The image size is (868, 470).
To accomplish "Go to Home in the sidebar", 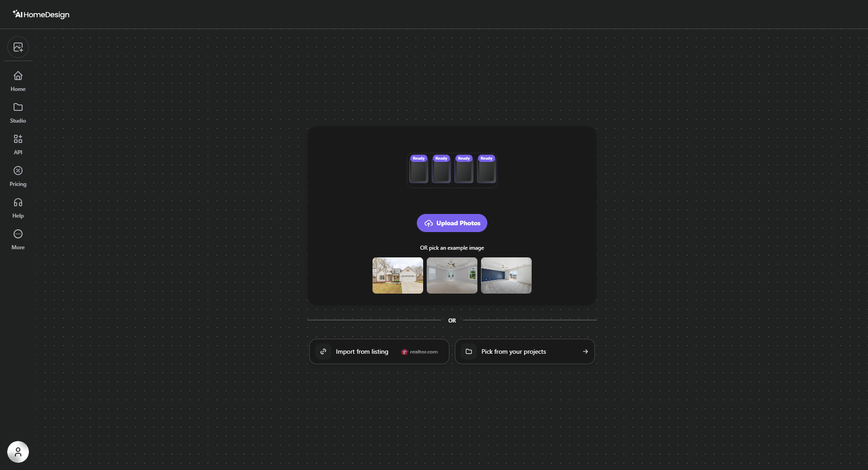I will 18,81.
